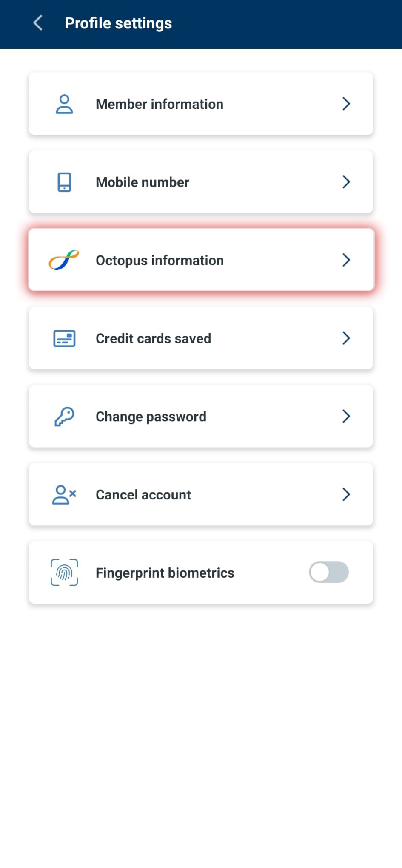The width and height of the screenshot is (402, 868).
Task: Tap the Cancel account text
Action: pyautogui.click(x=143, y=495)
